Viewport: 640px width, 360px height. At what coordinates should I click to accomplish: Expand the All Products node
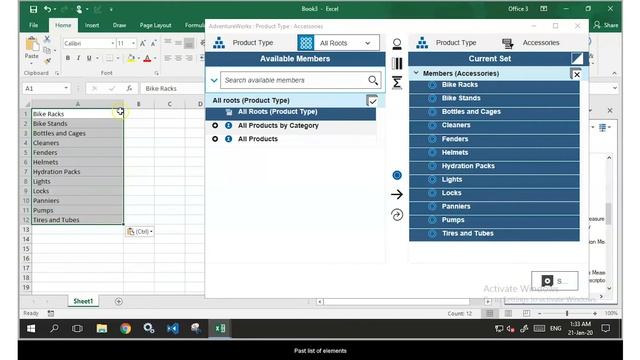coord(215,139)
